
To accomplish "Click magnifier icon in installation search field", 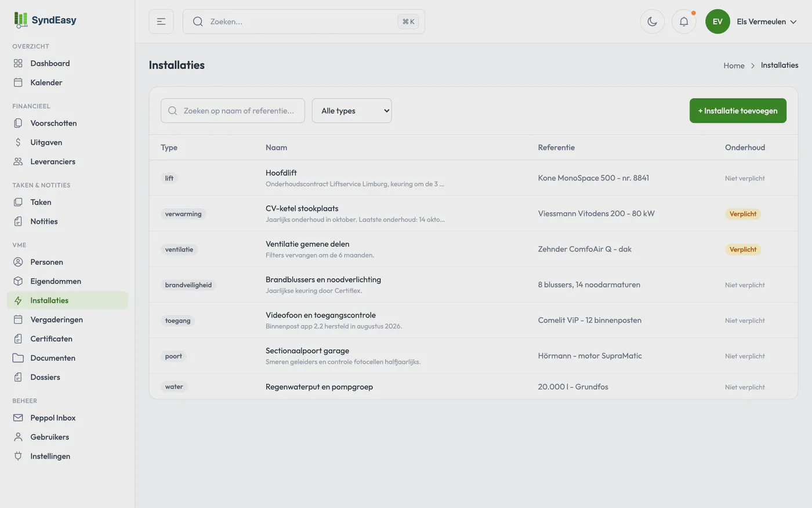I will click(x=172, y=110).
